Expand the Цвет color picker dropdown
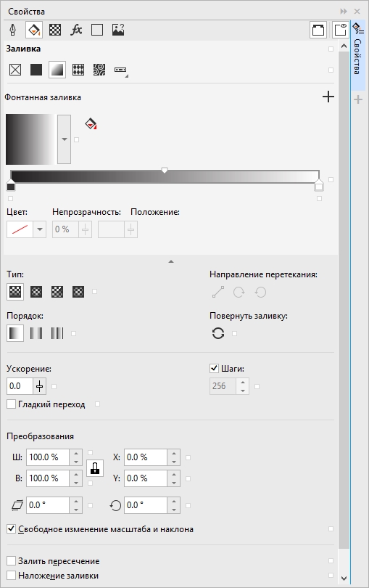Screen dimensions: 369x588 [40, 229]
